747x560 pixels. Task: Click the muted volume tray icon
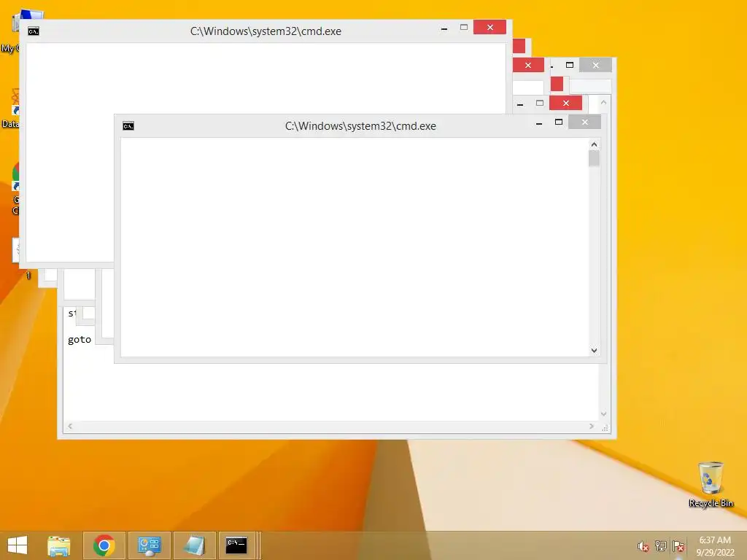[x=643, y=546]
